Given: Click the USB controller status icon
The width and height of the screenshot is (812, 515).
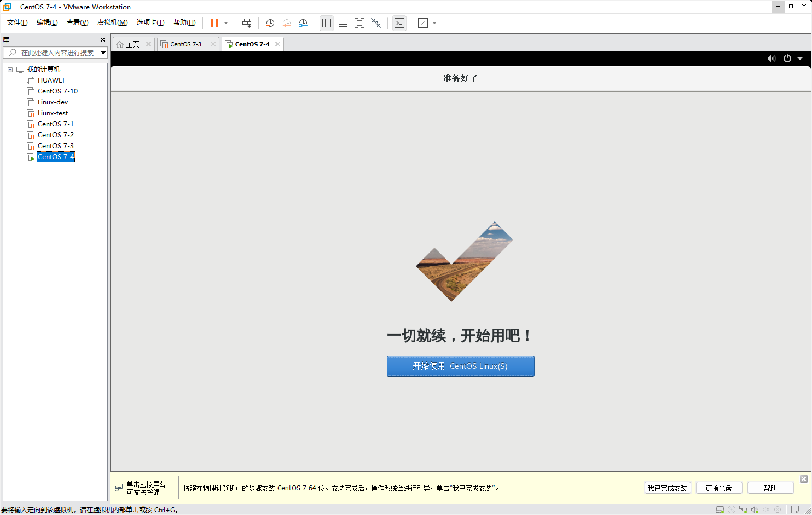Looking at the screenshot, I should tap(766, 510).
